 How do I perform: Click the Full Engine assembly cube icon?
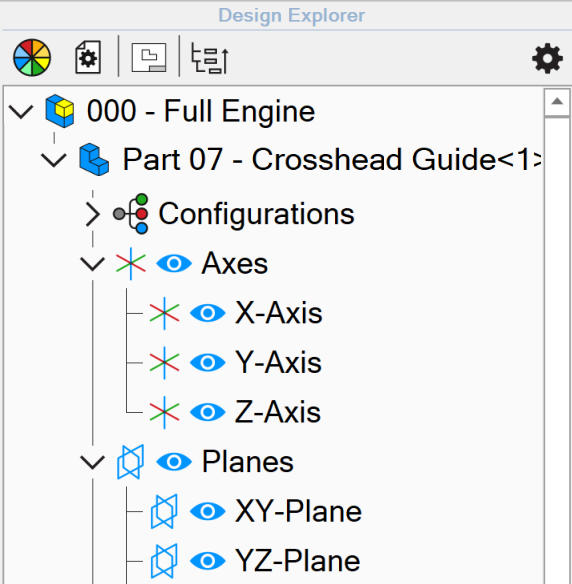pos(60,111)
